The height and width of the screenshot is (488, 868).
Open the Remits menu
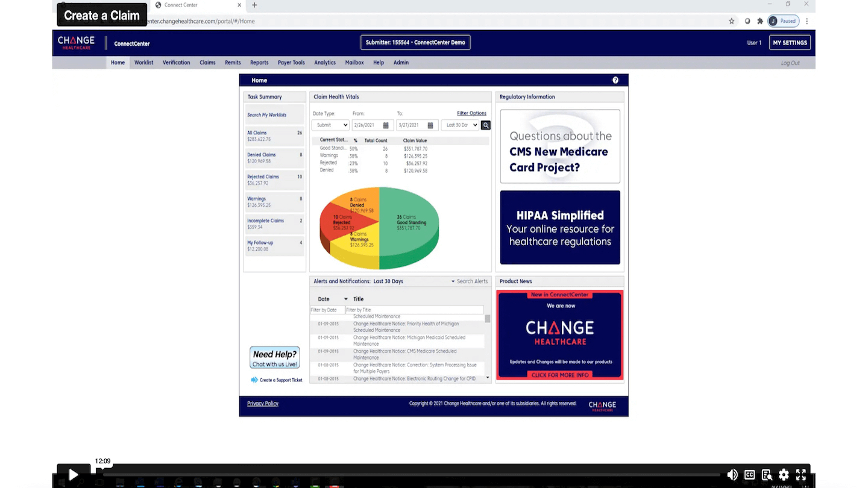coord(233,63)
